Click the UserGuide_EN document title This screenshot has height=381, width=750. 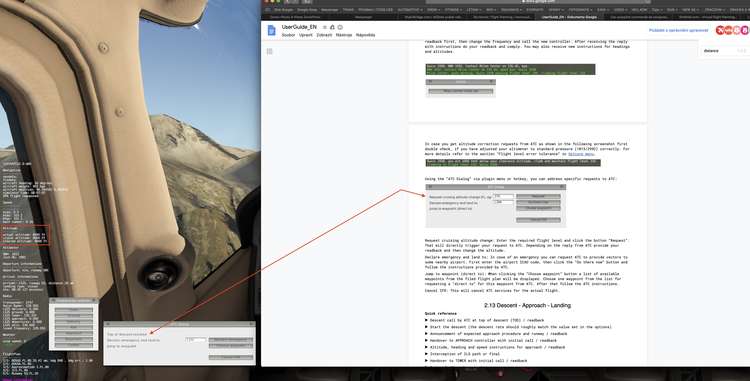[x=299, y=27]
